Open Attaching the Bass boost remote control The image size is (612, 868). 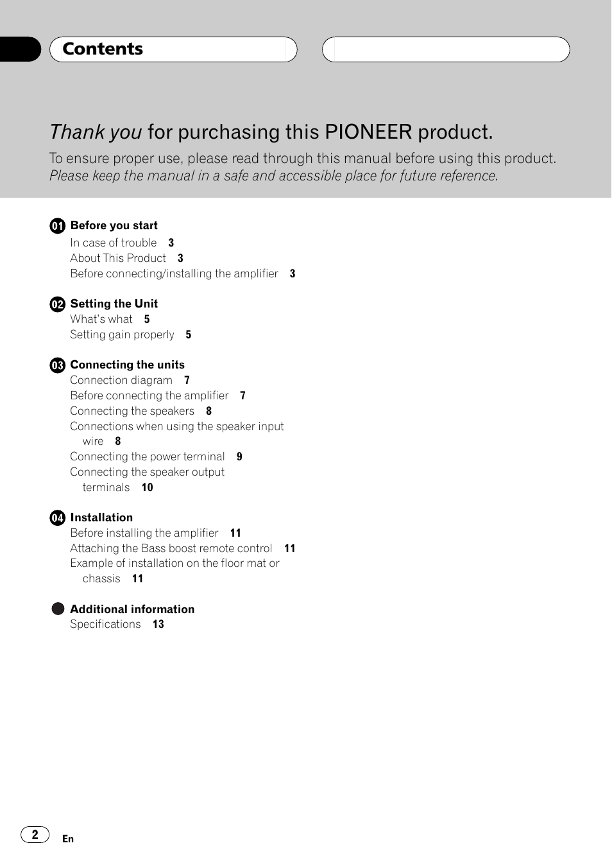[182, 548]
